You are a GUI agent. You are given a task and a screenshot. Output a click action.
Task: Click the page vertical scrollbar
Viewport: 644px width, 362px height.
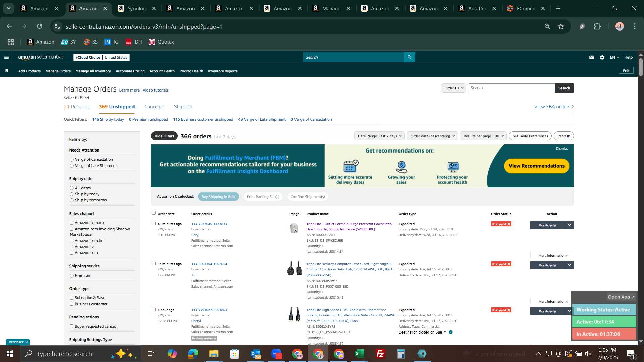click(x=641, y=67)
